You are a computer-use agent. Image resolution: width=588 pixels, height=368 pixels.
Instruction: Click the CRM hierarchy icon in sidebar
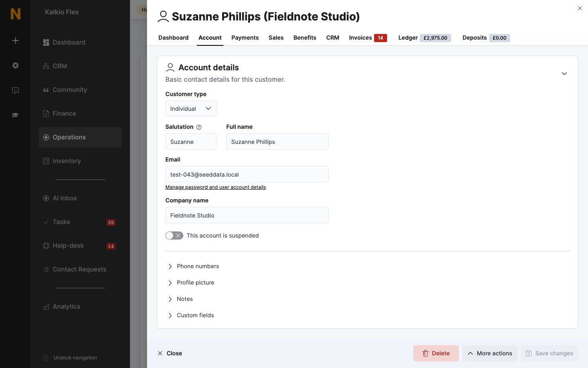pos(46,66)
